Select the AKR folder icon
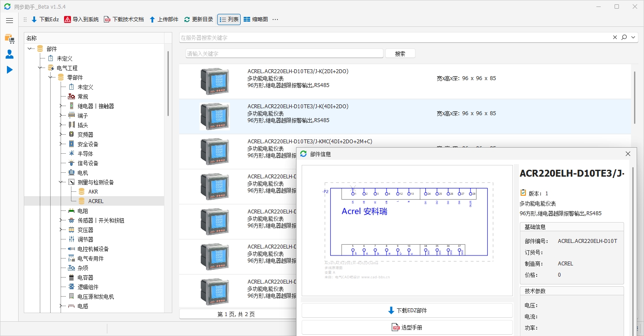This screenshot has height=336, width=644. [82, 191]
